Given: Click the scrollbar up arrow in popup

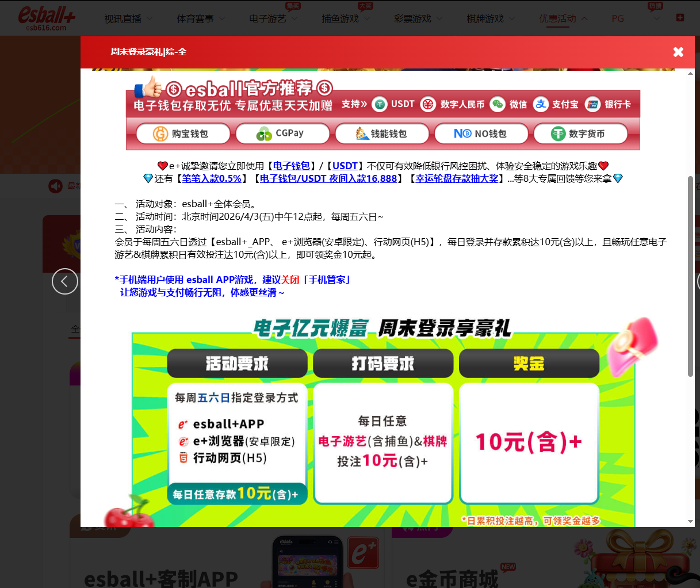Looking at the screenshot, I should tap(690, 73).
